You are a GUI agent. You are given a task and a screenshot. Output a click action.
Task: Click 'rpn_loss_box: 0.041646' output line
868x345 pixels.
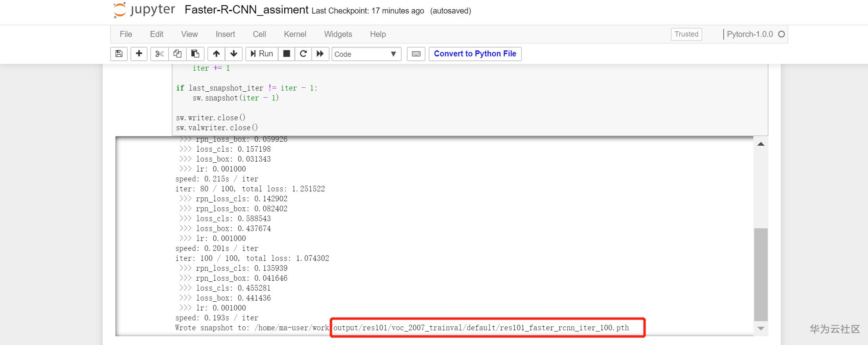[233, 278]
